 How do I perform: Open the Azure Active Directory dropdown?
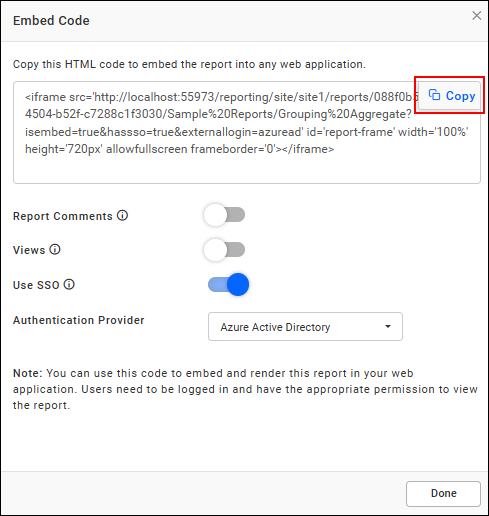point(305,327)
